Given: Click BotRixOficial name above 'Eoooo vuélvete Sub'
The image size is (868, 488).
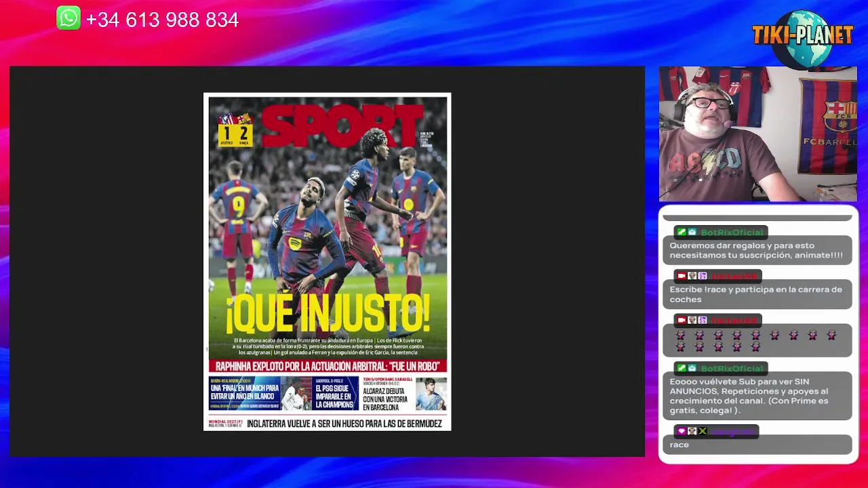Looking at the screenshot, I should coord(732,368).
